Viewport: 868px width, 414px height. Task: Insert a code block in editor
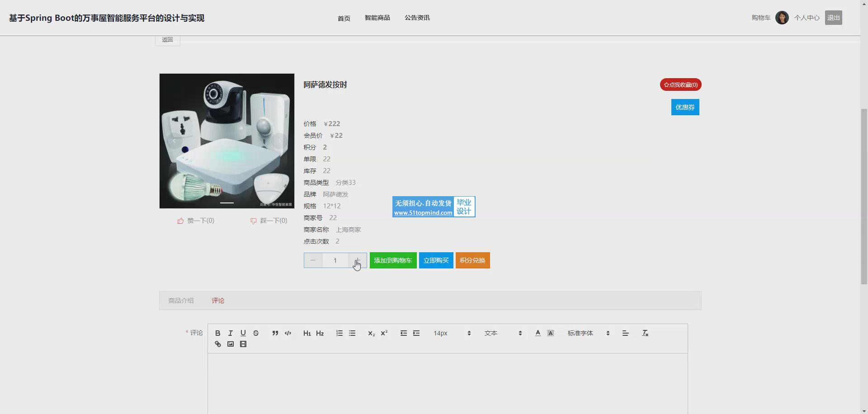point(288,333)
